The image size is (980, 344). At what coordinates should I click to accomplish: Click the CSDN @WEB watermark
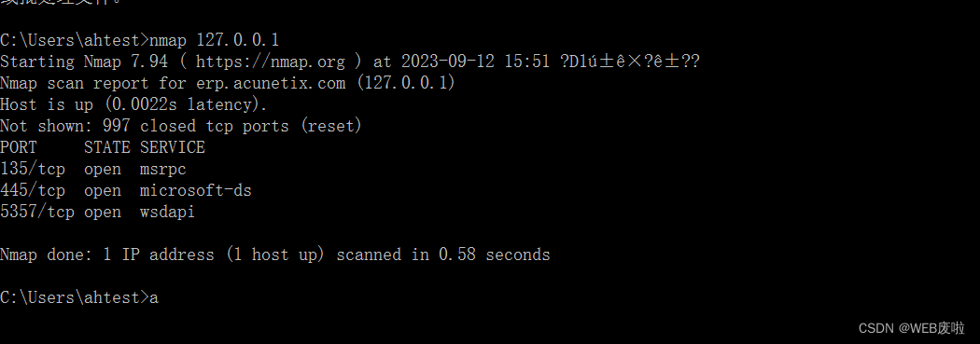click(911, 328)
